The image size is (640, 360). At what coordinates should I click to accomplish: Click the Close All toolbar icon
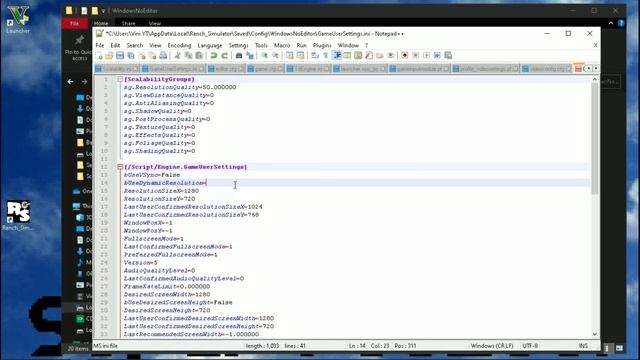coord(153,56)
